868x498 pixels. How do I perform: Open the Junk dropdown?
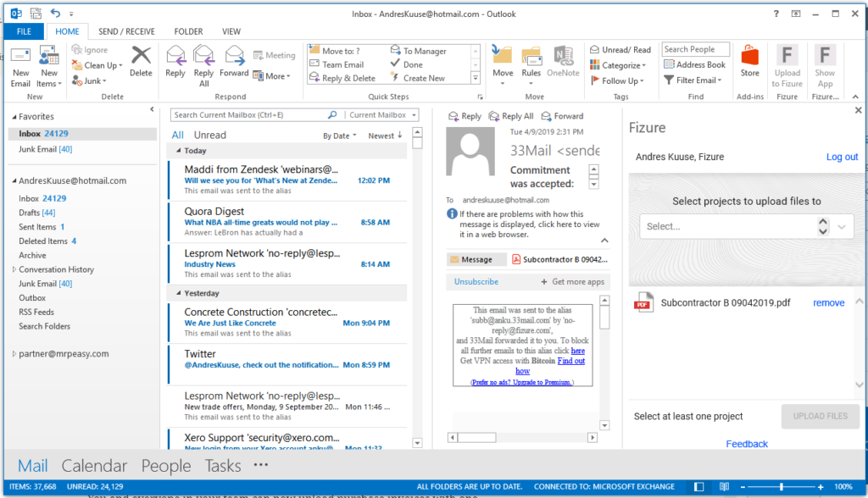(89, 80)
